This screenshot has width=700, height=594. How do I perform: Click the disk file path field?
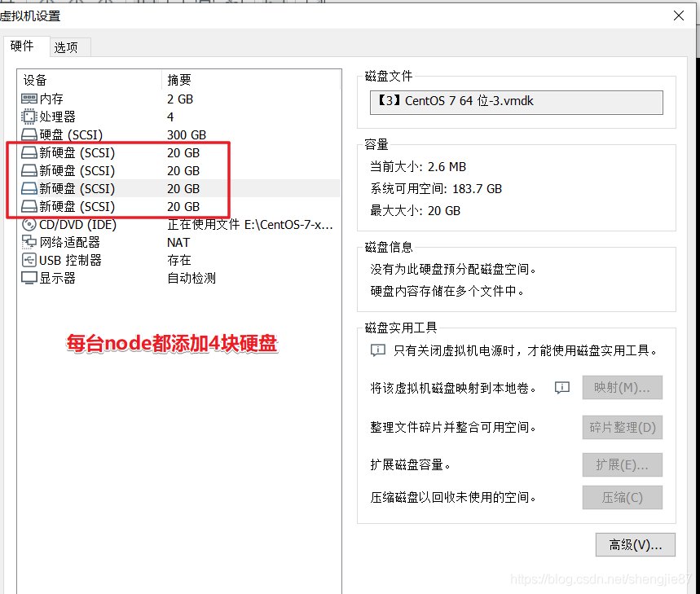click(x=516, y=102)
